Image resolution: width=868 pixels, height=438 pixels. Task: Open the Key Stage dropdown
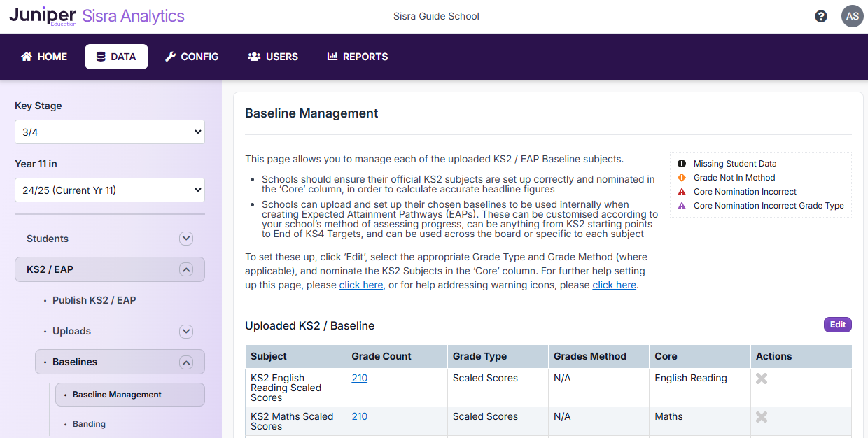click(x=110, y=132)
